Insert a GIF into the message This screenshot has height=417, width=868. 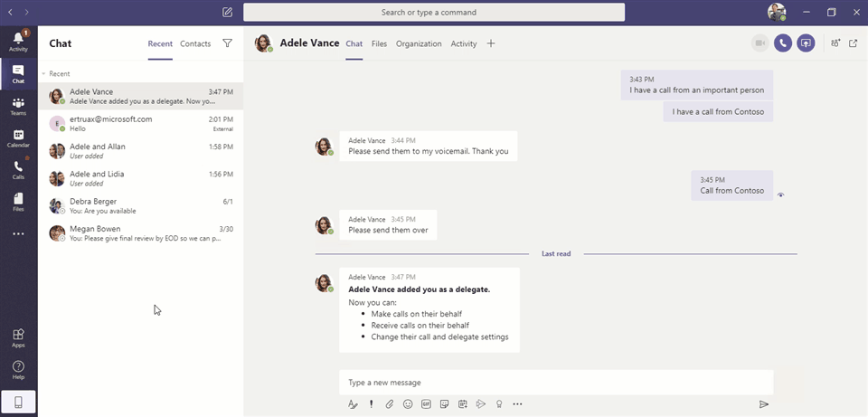click(426, 404)
